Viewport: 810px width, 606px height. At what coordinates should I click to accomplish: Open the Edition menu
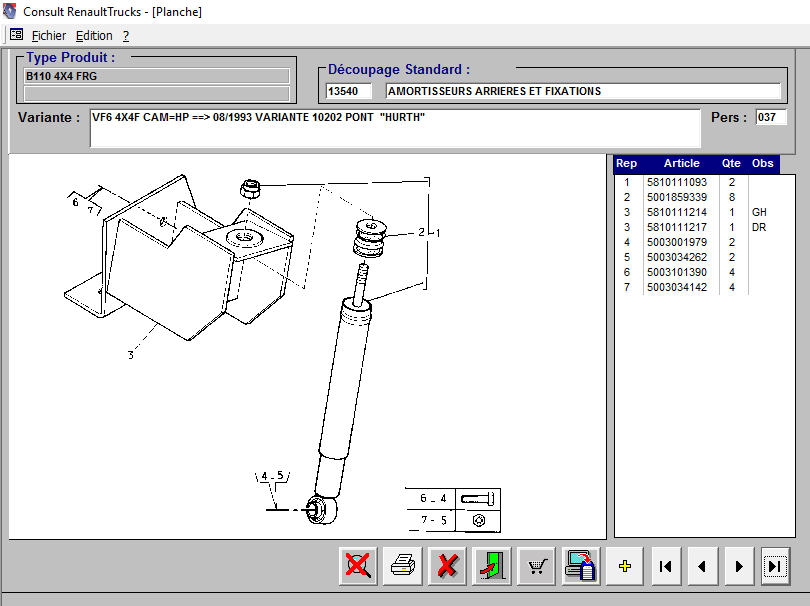coord(94,35)
